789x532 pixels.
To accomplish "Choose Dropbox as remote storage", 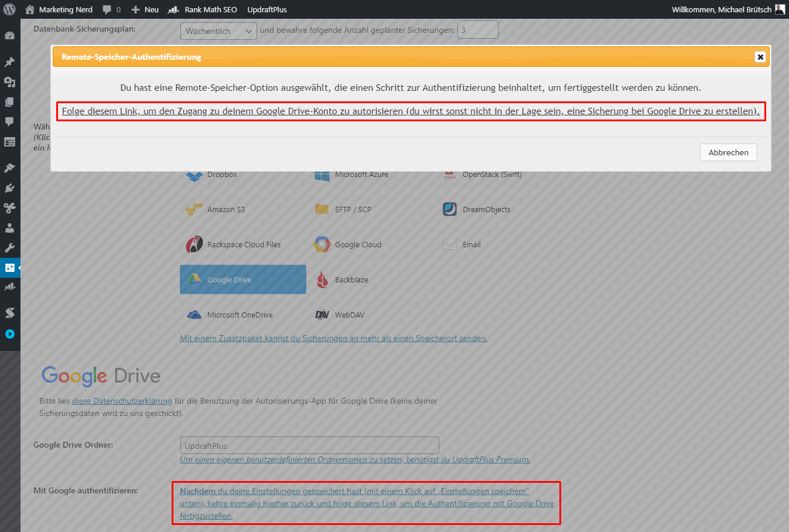I will 211,175.
